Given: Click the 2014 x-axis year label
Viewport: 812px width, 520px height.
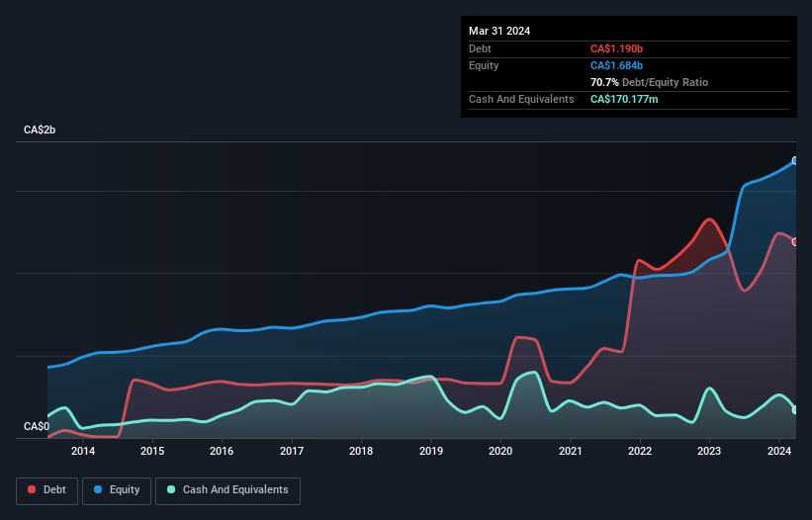Looking at the screenshot, I should (83, 452).
